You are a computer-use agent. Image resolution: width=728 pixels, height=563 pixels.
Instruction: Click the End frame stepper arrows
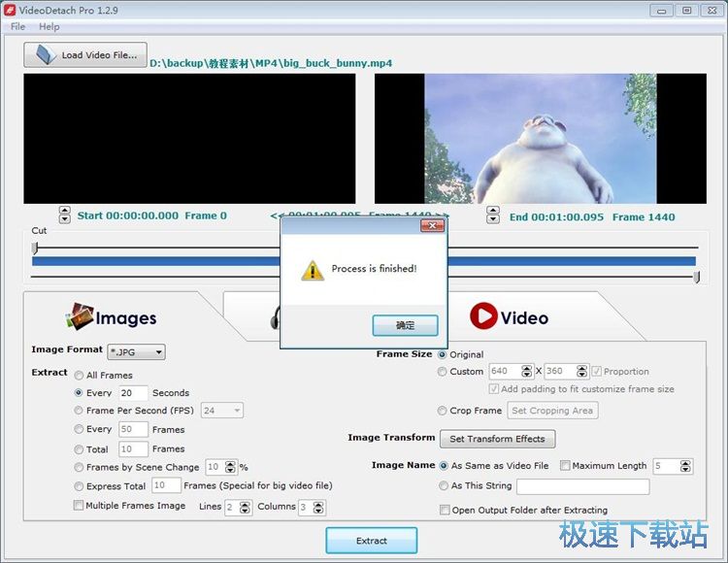tap(493, 215)
